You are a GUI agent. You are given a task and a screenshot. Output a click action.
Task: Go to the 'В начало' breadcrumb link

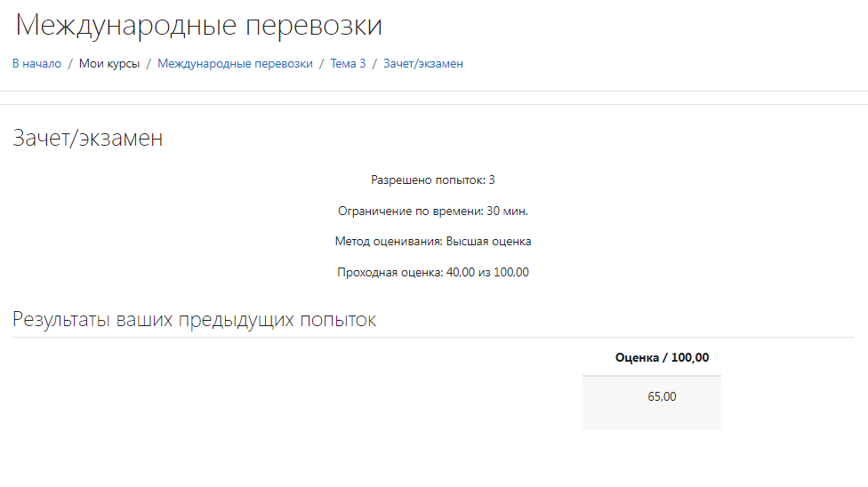(x=37, y=64)
